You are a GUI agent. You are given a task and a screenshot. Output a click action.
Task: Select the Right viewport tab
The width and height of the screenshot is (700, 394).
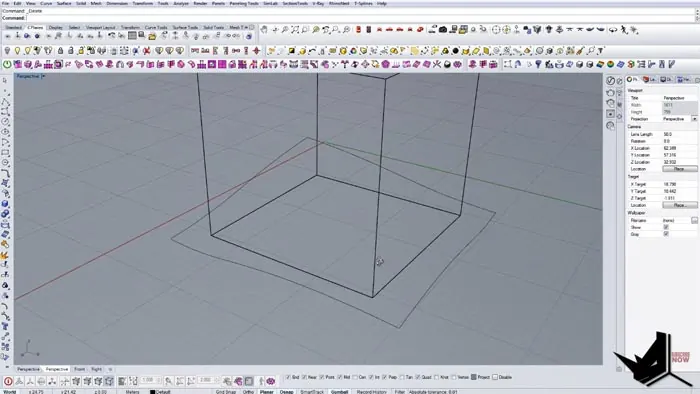point(96,369)
